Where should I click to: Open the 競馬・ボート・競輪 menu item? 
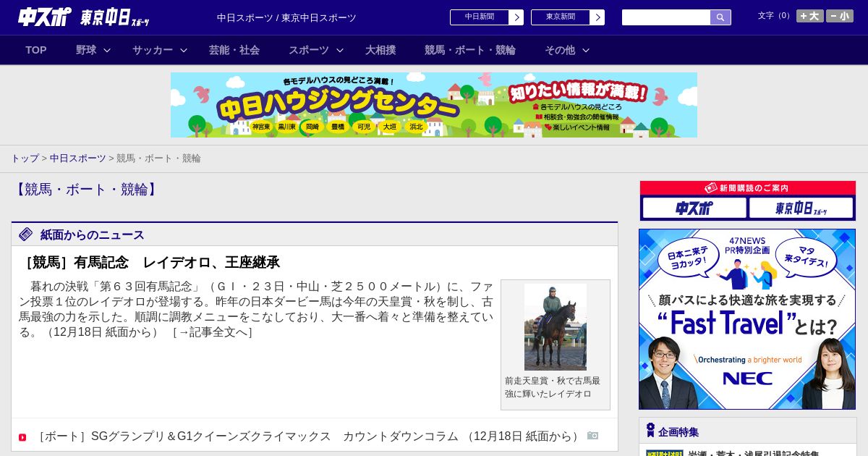[470, 50]
